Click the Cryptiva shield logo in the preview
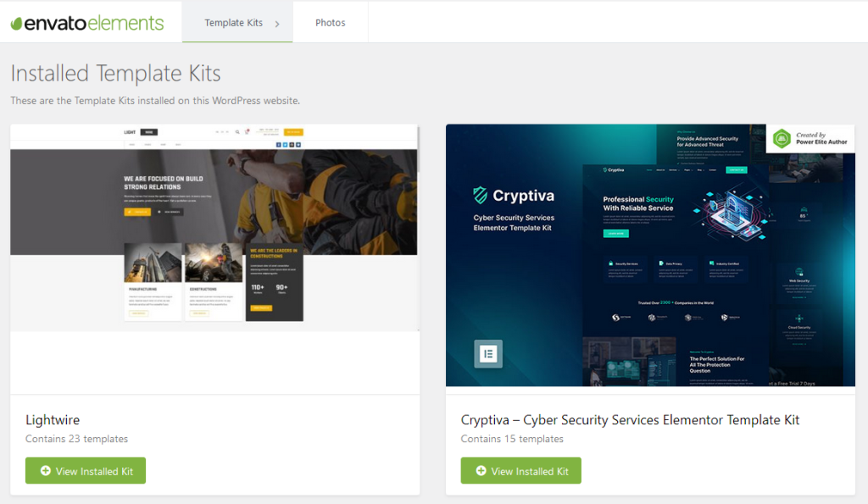The image size is (868, 504). coord(481,196)
